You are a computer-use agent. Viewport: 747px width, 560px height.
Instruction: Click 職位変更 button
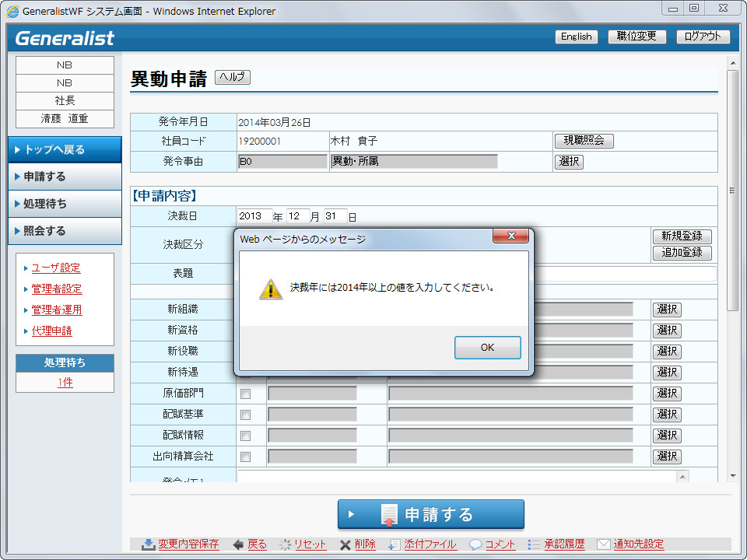[x=637, y=37]
